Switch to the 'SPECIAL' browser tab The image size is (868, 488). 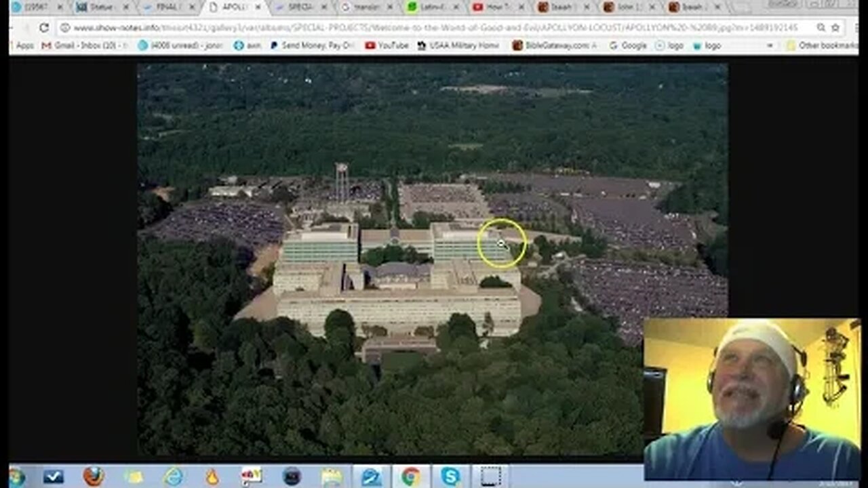pyautogui.click(x=300, y=7)
